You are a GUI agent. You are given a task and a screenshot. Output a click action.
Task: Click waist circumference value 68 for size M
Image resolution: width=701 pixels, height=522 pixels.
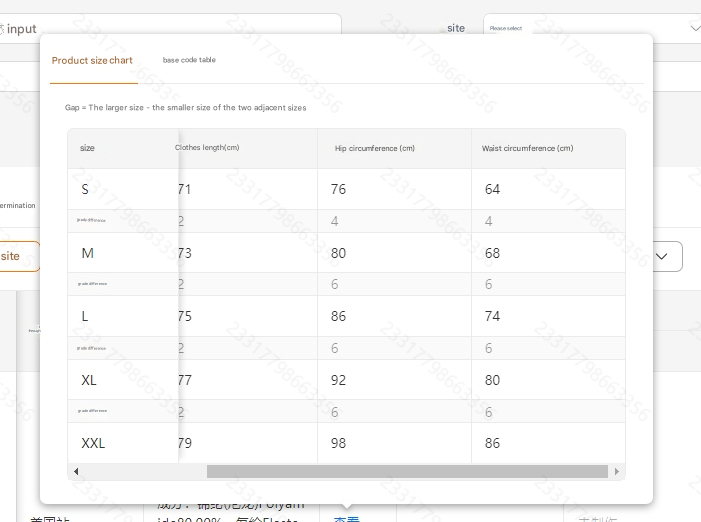492,253
